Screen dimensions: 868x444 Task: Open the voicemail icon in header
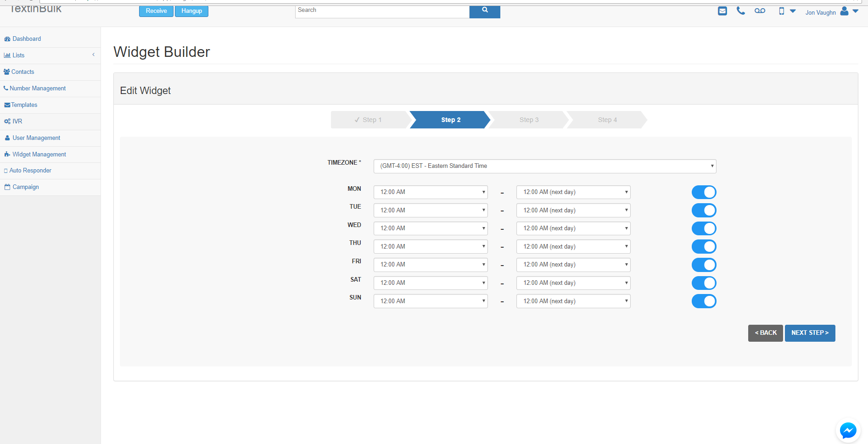click(x=760, y=11)
